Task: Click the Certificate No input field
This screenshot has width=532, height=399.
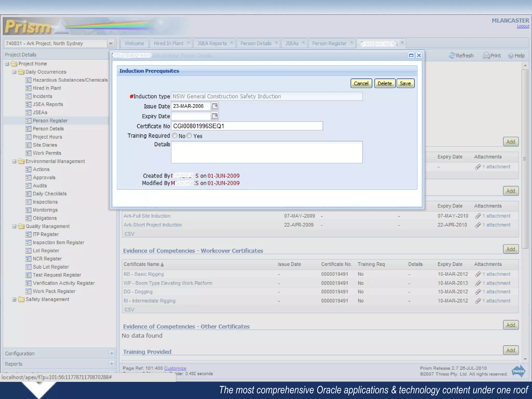Action: tap(247, 126)
